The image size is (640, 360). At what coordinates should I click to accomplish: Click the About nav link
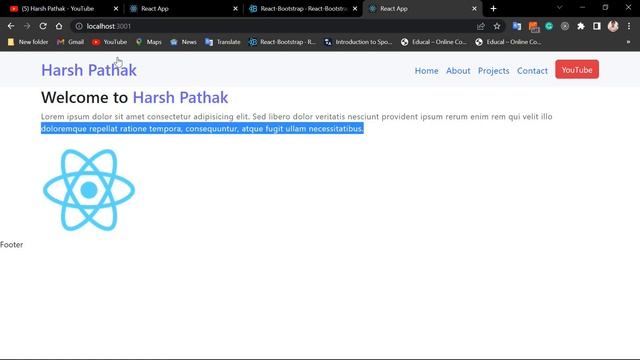click(458, 71)
